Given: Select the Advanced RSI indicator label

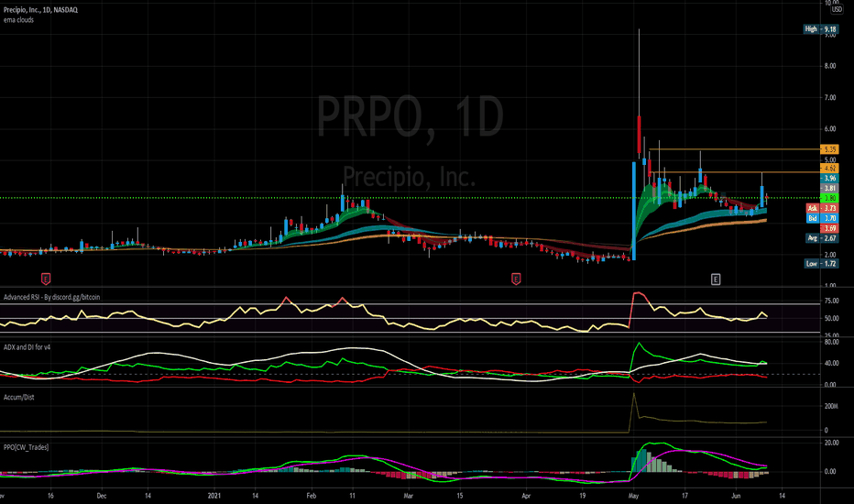Looking at the screenshot, I should pyautogui.click(x=51, y=297).
